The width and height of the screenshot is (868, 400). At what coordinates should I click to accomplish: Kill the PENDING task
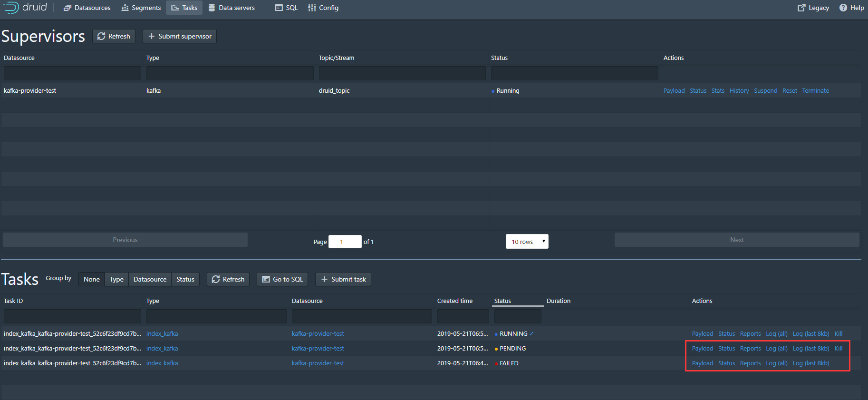point(839,349)
